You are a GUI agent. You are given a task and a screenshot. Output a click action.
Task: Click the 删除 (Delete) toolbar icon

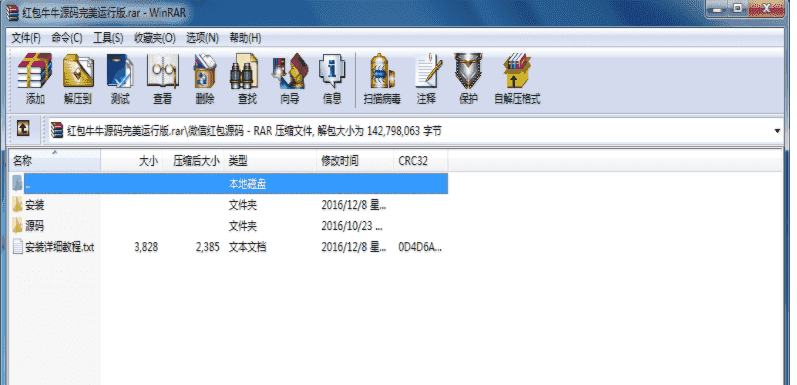[205, 71]
